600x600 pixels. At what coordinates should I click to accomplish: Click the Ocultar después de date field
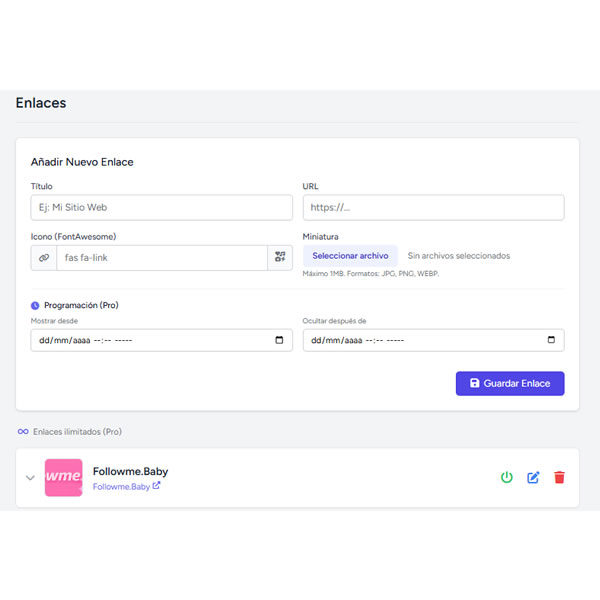(420, 340)
